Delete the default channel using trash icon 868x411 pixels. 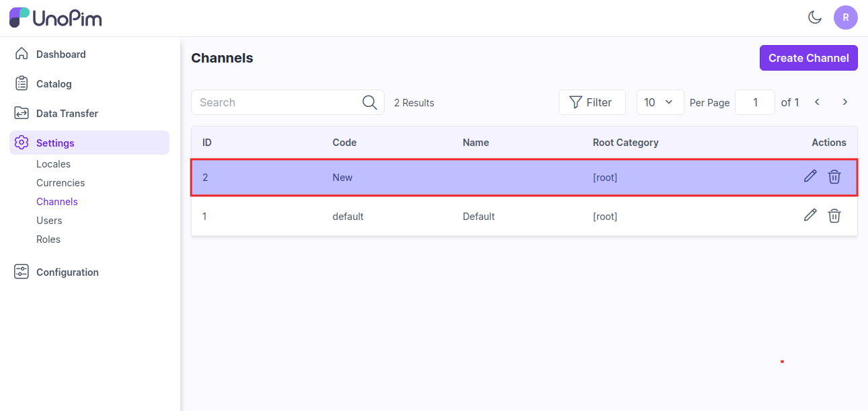tap(834, 216)
